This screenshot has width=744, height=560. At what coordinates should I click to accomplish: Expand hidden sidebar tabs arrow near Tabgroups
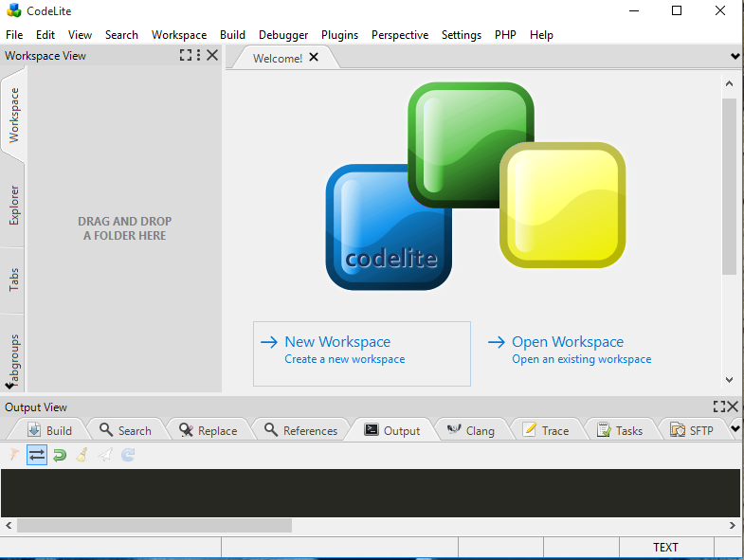(9, 386)
